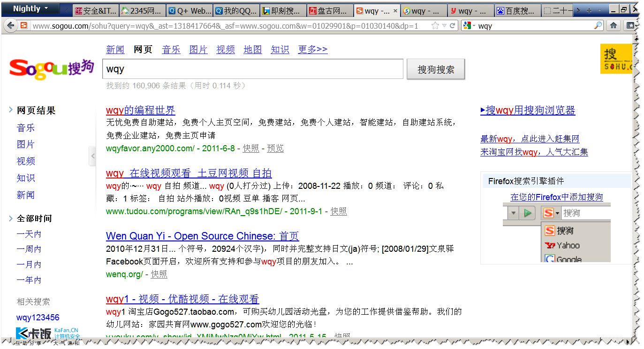Open the new tab plus button
Viewport: 644px width, 349px height.
[589, 10]
